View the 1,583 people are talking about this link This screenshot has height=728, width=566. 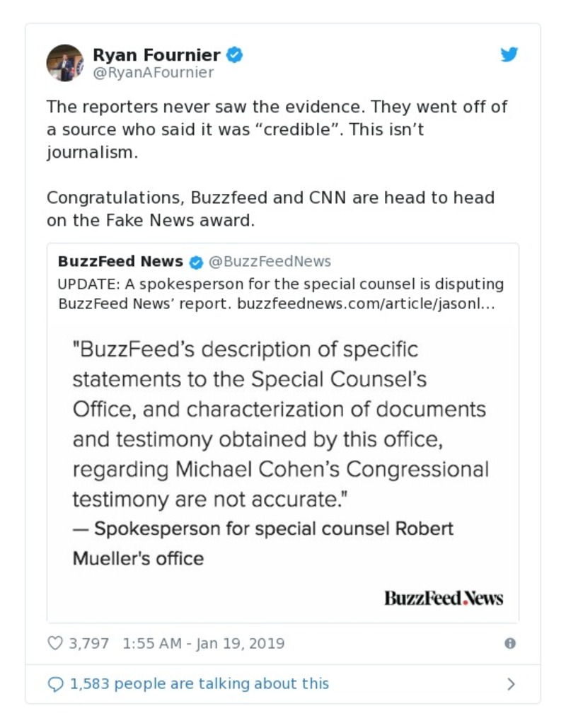click(199, 683)
